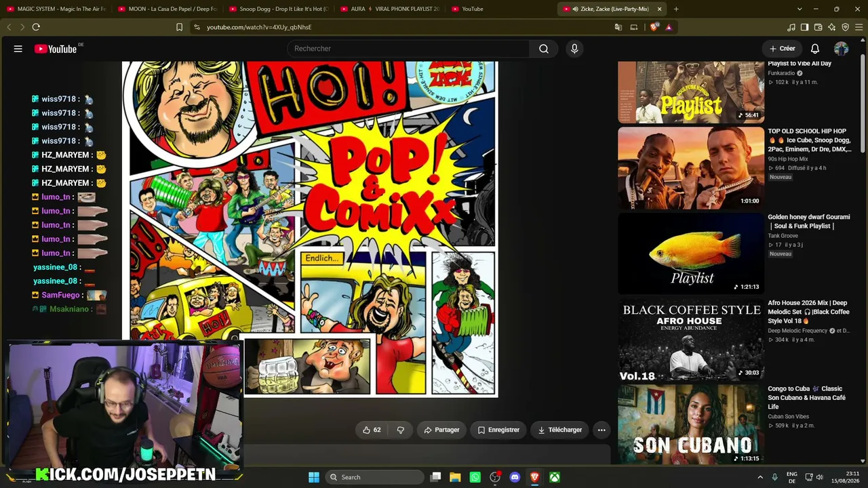Open the Brave playlist music icon
This screenshot has width=868, height=488.
point(791,27)
